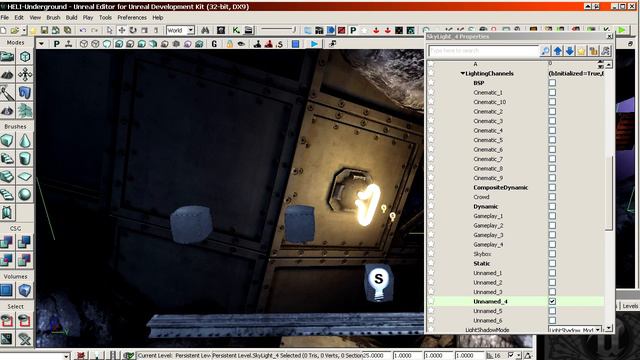Open recent files arrow beside Open
This screenshot has height=360, width=640.
tap(24, 30)
